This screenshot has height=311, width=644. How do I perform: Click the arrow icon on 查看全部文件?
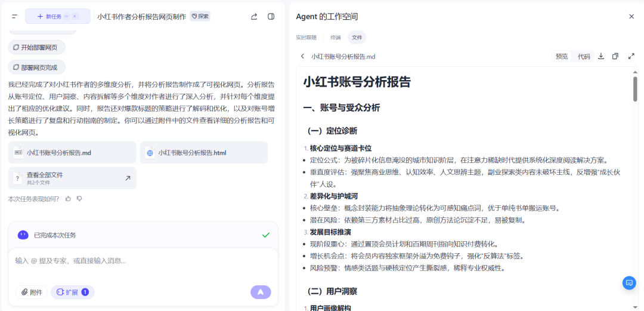click(128, 178)
